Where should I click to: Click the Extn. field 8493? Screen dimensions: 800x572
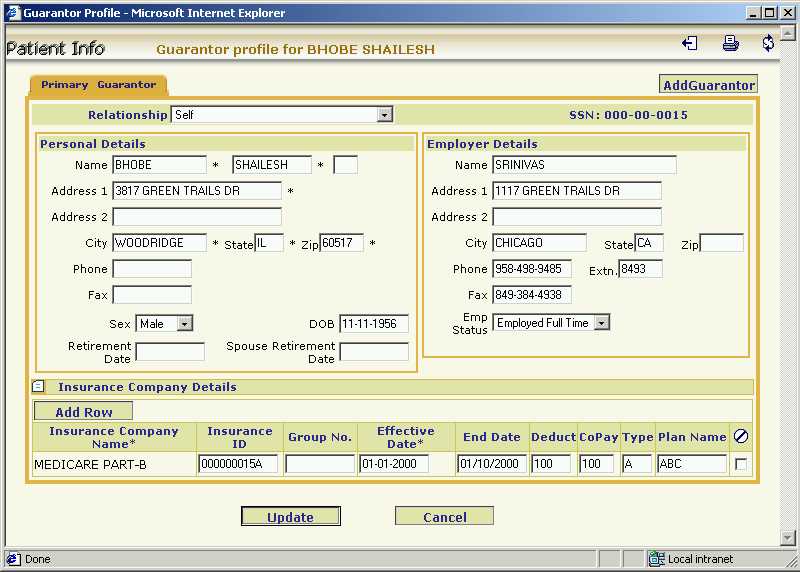pos(641,269)
